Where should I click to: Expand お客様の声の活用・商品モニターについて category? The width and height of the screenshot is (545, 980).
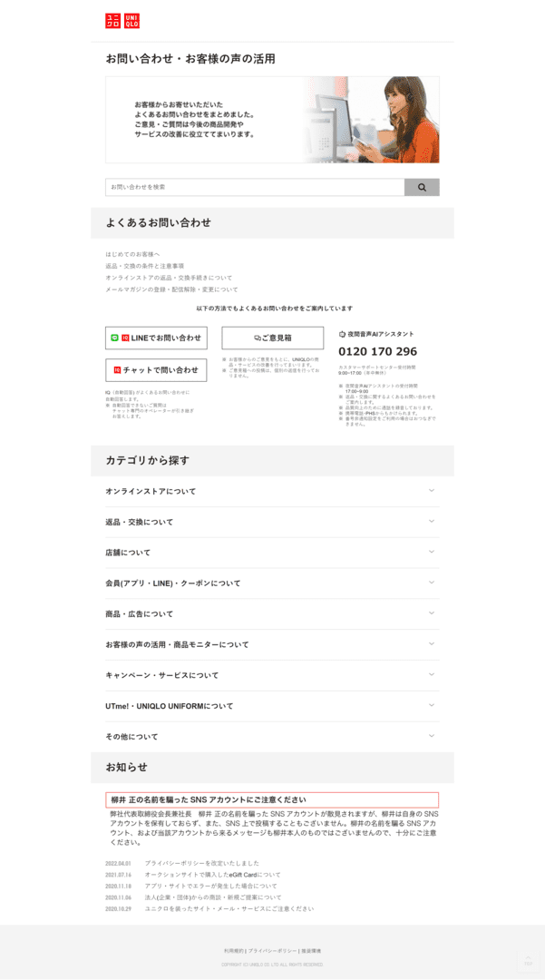click(272, 644)
